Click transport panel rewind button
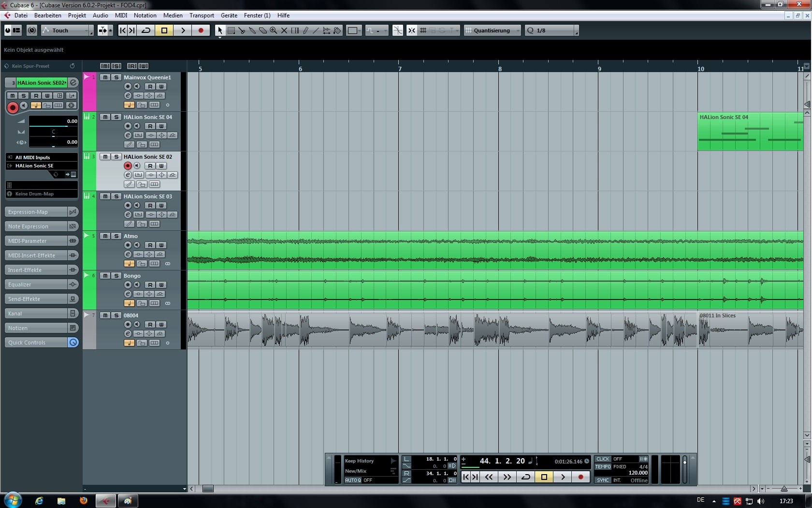The height and width of the screenshot is (508, 812). pyautogui.click(x=489, y=477)
